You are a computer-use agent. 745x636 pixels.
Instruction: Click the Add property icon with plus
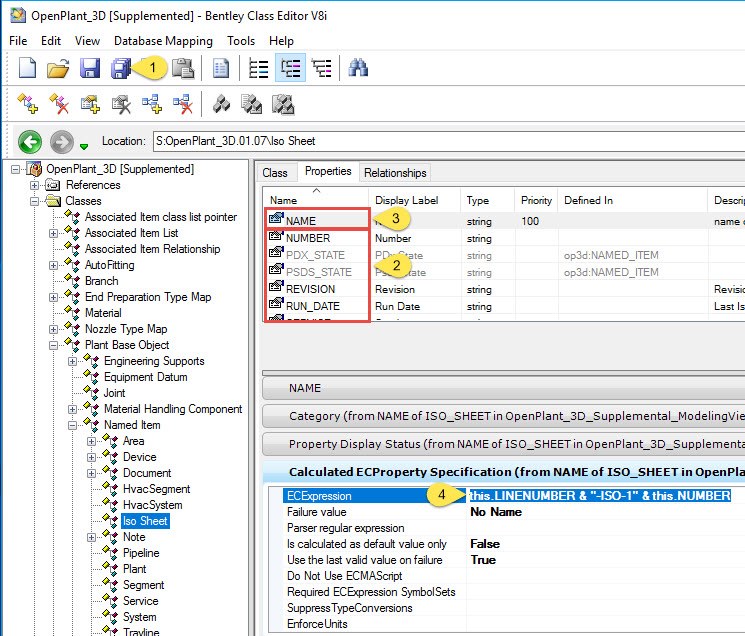tap(90, 104)
